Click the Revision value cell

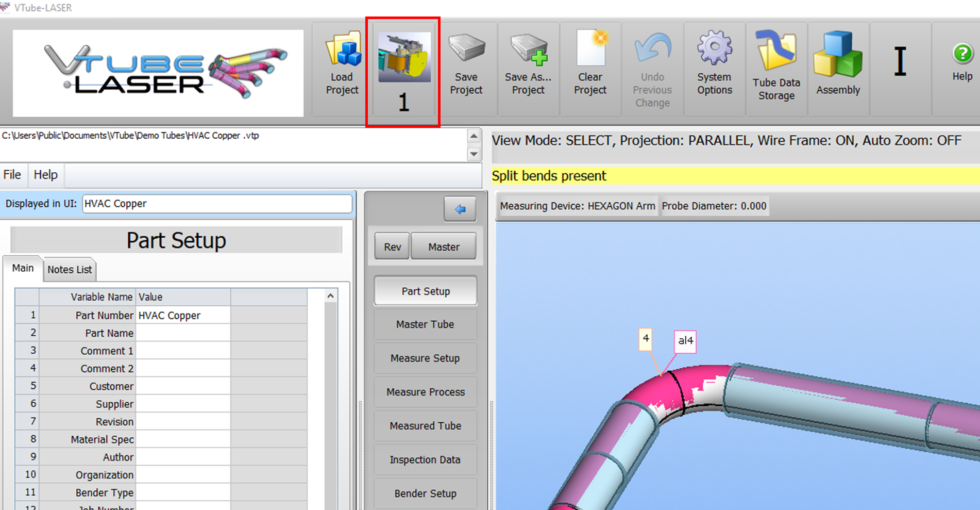(x=183, y=421)
